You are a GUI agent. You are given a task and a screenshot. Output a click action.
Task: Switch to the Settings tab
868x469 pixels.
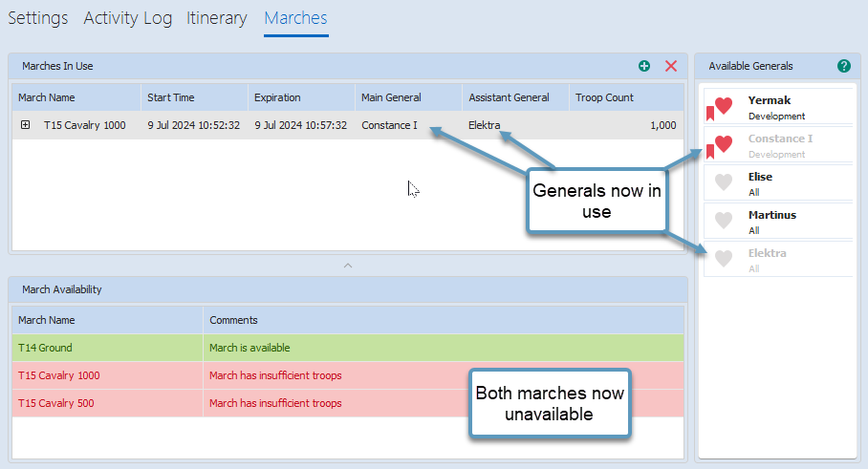tap(38, 18)
